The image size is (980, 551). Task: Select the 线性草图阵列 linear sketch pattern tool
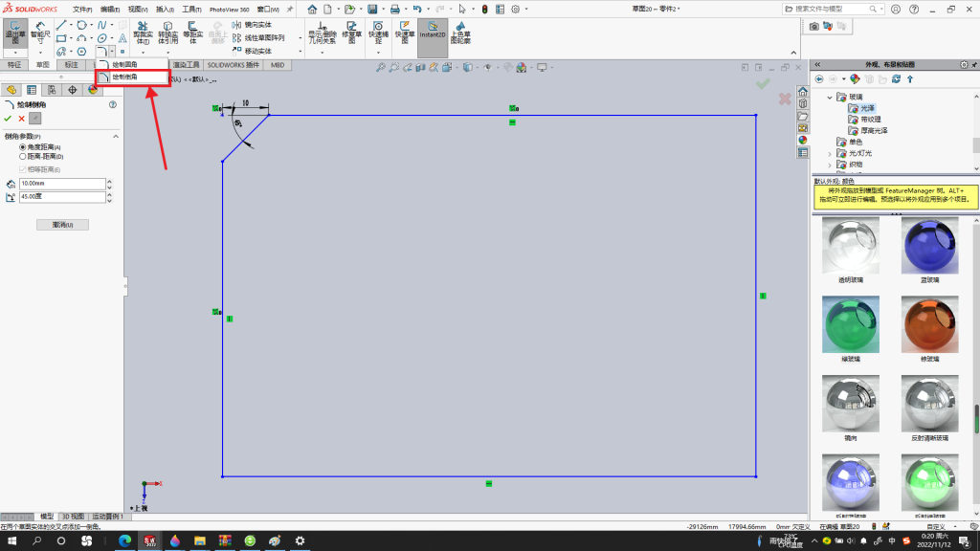coord(258,38)
